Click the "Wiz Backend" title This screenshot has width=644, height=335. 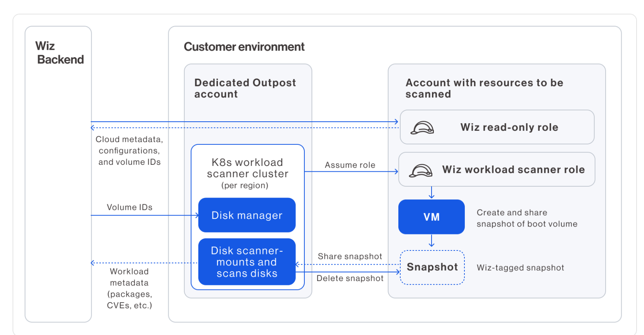[59, 53]
